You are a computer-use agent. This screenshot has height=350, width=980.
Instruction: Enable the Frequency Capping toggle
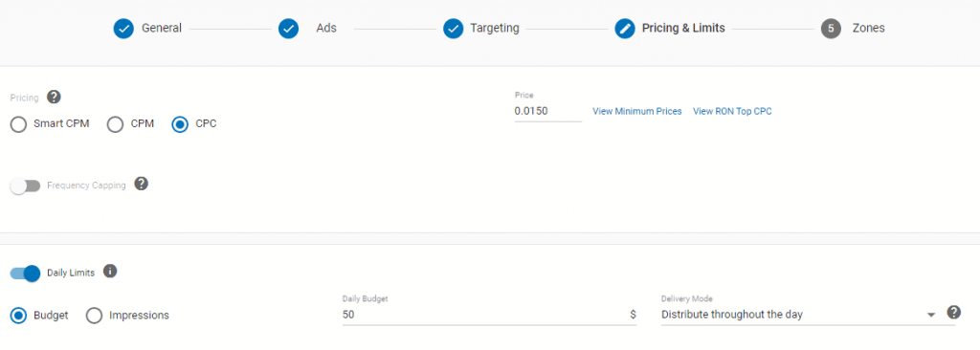tap(25, 186)
